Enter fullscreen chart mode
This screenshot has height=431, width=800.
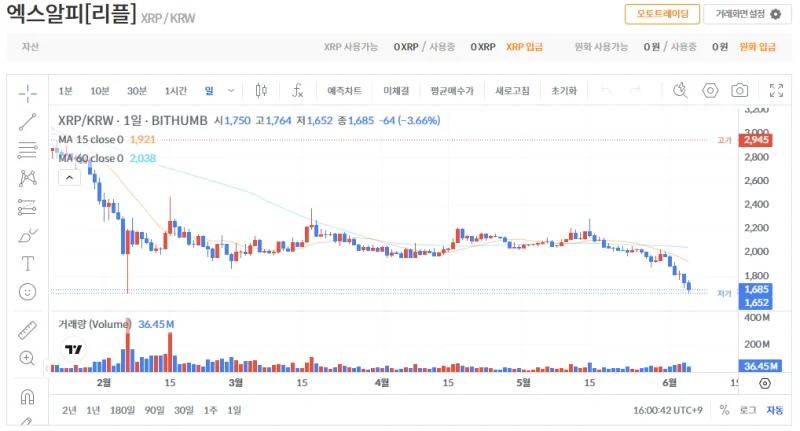776,91
